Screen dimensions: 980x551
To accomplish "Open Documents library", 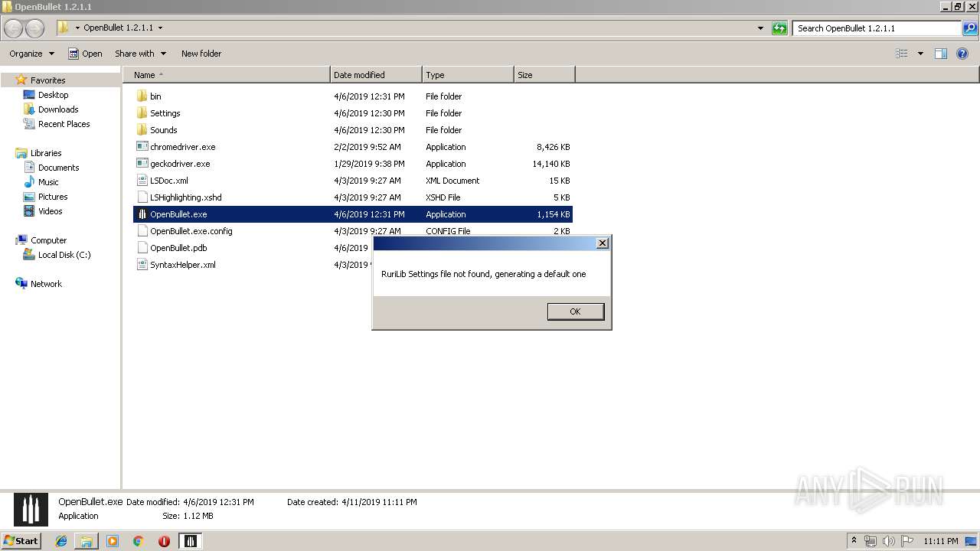I will pos(58,168).
